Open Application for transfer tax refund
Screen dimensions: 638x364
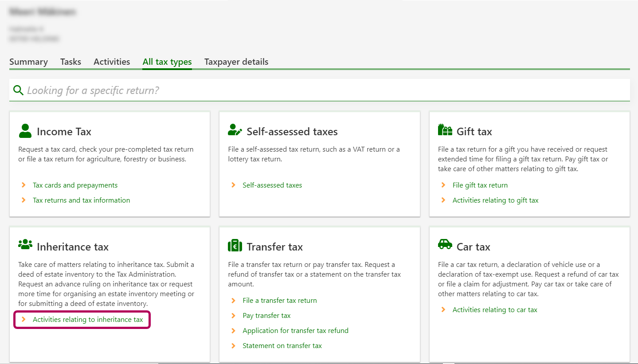tap(295, 331)
